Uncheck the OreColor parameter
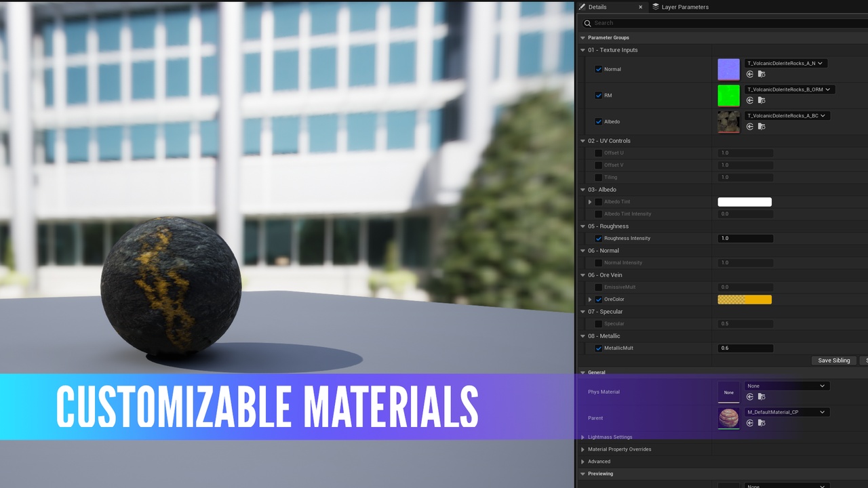868x488 pixels. pyautogui.click(x=599, y=300)
